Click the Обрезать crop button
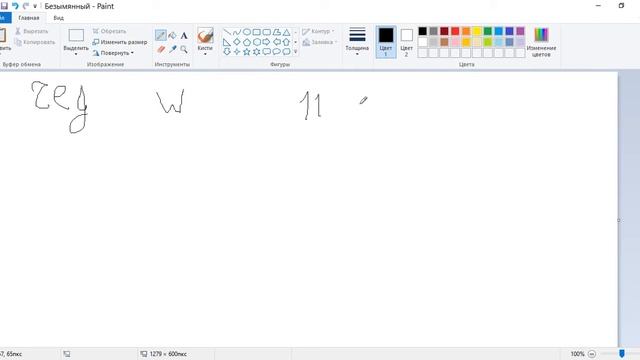The height and width of the screenshot is (360, 640). 109,31
